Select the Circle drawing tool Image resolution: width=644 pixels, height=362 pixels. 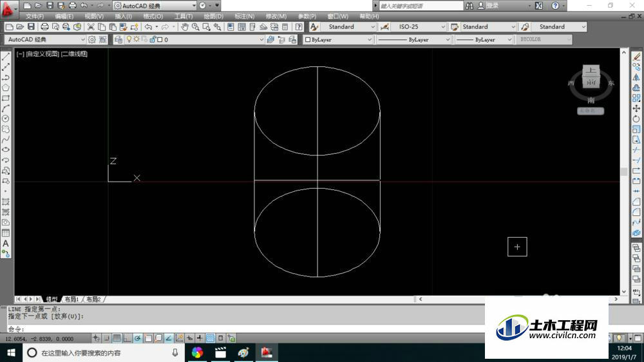(6, 119)
